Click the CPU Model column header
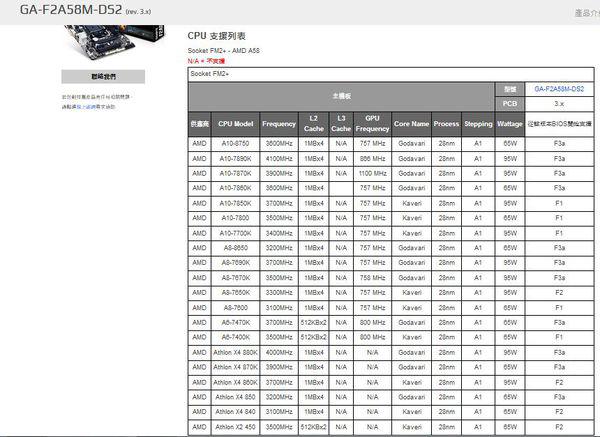 point(236,124)
